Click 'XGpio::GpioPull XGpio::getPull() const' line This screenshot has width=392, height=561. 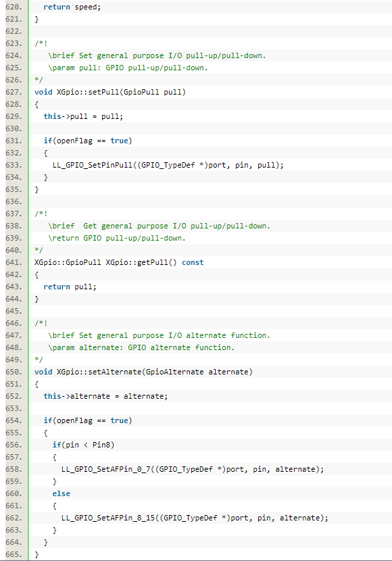(x=119, y=262)
